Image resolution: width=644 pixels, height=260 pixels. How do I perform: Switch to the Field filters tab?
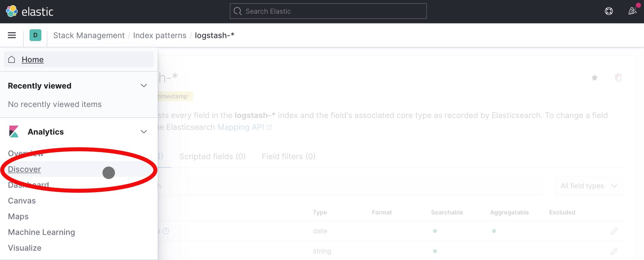coord(288,156)
